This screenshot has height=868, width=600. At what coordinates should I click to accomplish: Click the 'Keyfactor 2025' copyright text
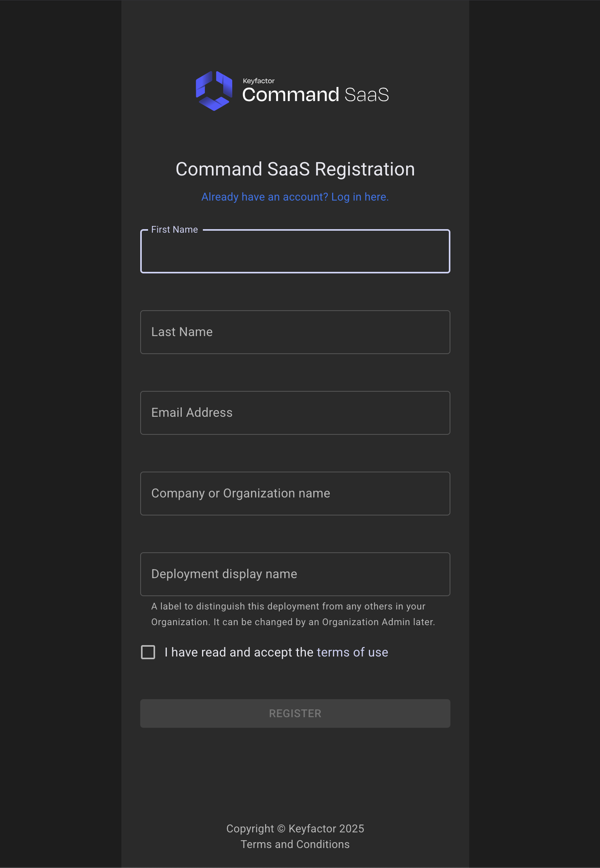point(326,828)
